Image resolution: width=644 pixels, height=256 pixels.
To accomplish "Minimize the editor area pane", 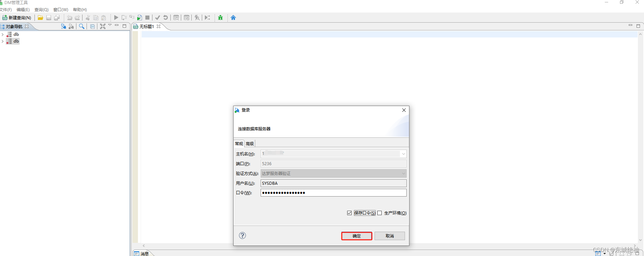I will (630, 25).
